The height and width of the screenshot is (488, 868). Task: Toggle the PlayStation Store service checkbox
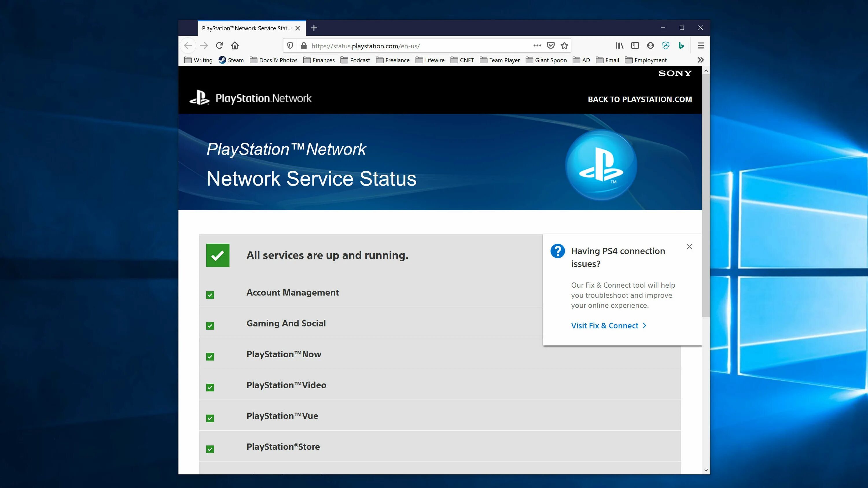[210, 449]
